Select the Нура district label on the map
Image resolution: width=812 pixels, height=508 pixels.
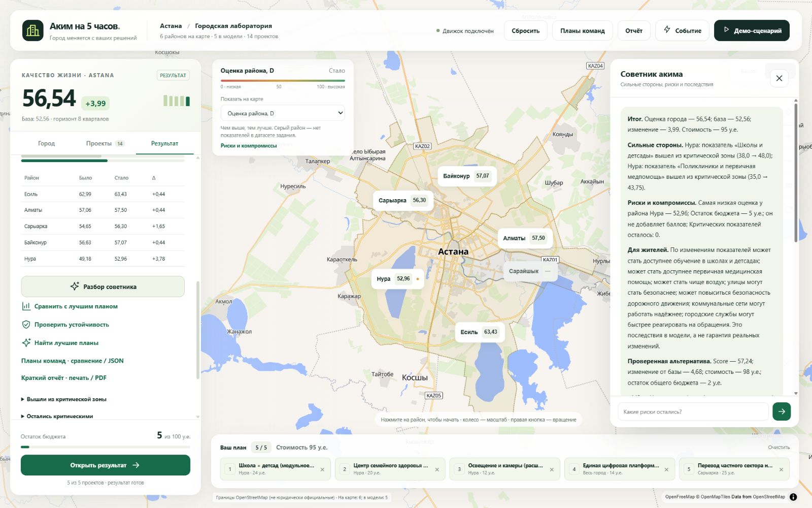coord(397,278)
